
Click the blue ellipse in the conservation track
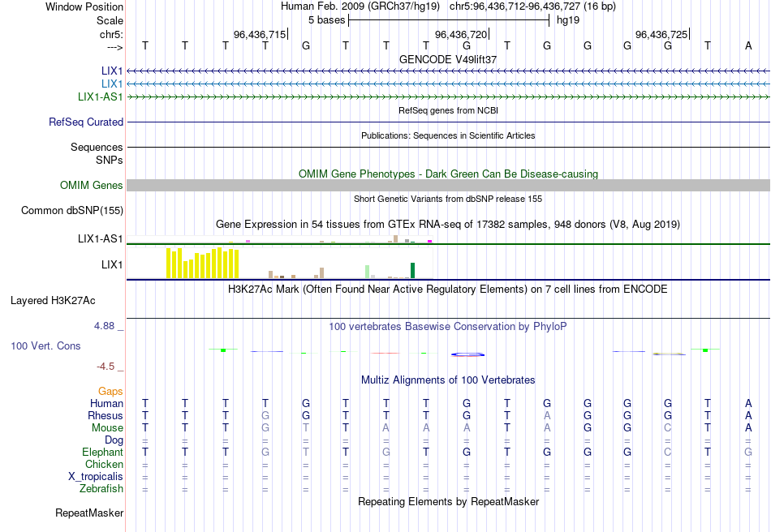[x=468, y=354]
